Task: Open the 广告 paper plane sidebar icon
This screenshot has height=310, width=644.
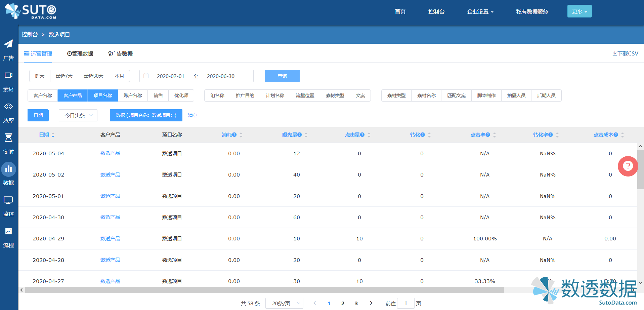Action: click(x=9, y=44)
